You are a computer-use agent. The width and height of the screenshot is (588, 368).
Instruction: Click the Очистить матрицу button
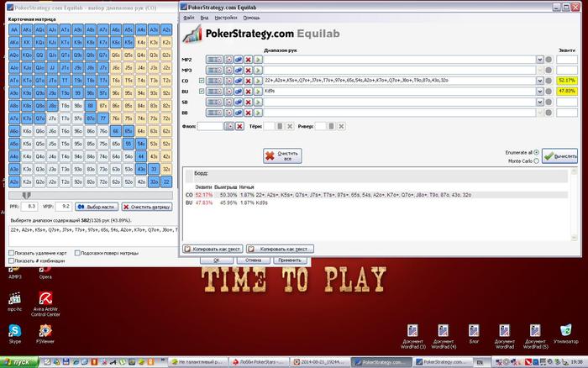point(147,207)
